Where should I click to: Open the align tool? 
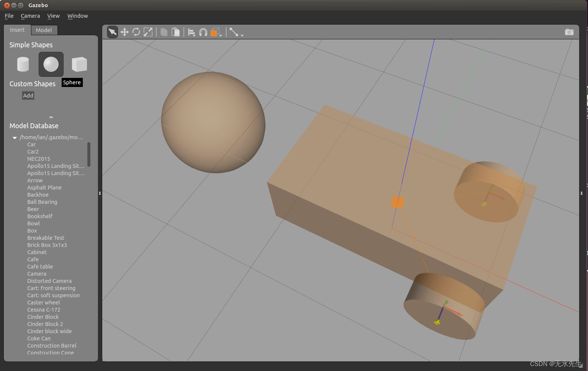coord(192,33)
